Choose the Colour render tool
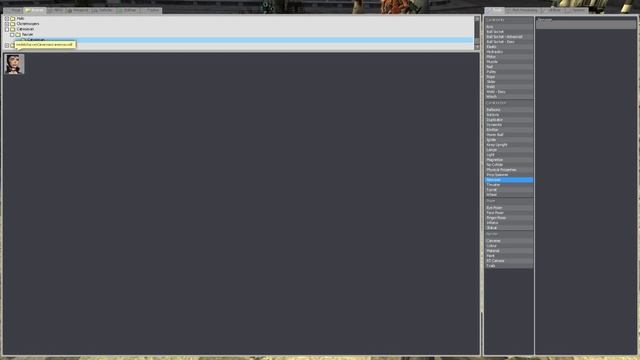Viewport: 640px width, 360px height. 509,246
